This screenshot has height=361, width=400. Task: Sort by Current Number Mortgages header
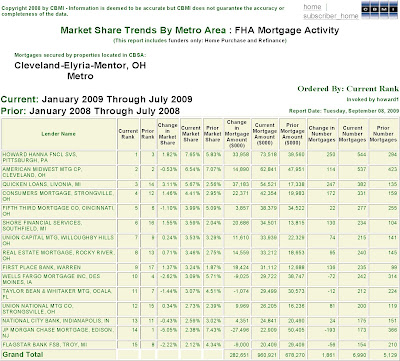pyautogui.click(x=352, y=134)
